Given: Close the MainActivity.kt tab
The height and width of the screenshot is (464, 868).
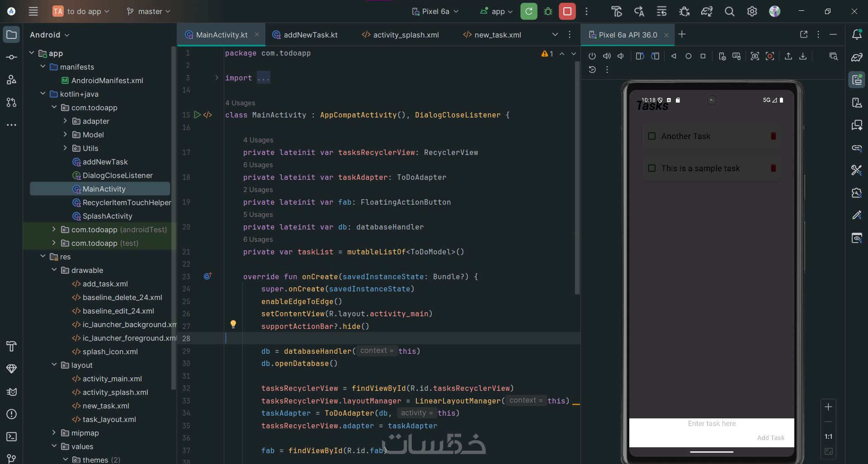Looking at the screenshot, I should click(257, 34).
